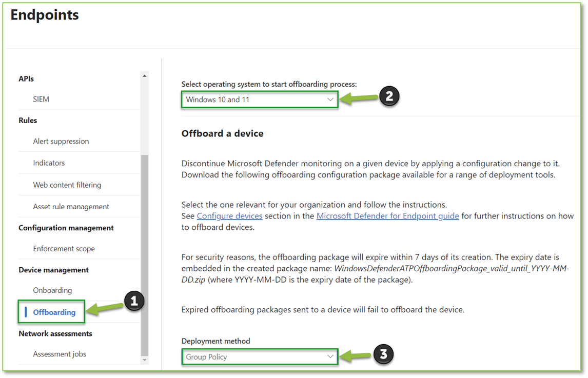Open the operating system selection dropdown
Screen dimensions: 588x378
tap(259, 100)
